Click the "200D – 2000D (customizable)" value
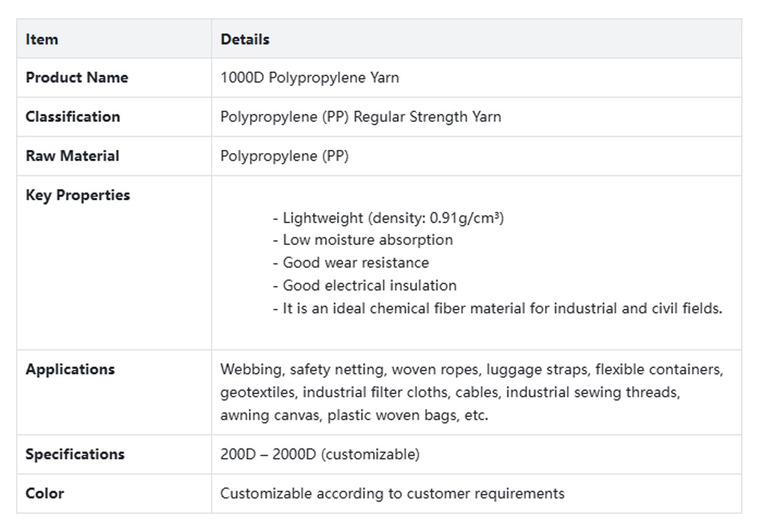This screenshot has width=761, height=532. (x=320, y=454)
